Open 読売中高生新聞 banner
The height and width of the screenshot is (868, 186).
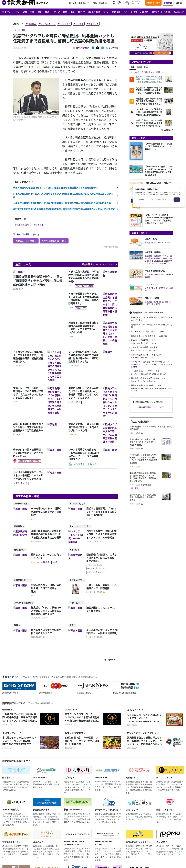click(x=56, y=685)
